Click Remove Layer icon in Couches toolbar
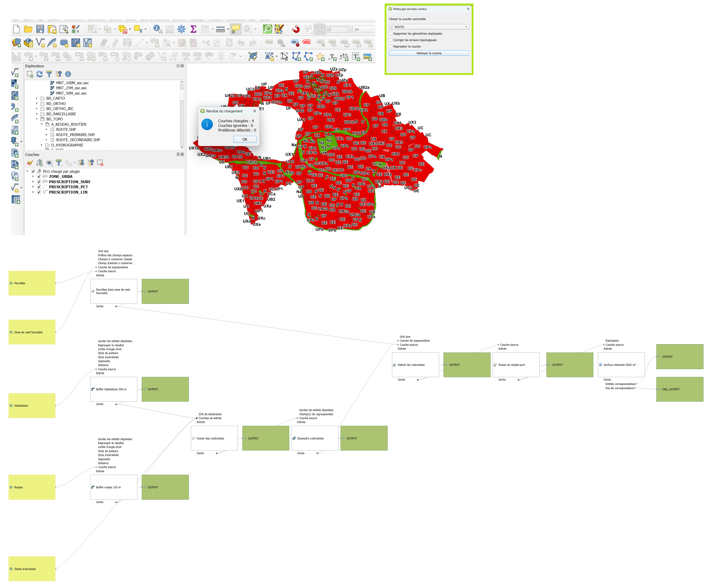Screen dimensions: 709x588 tap(100, 163)
